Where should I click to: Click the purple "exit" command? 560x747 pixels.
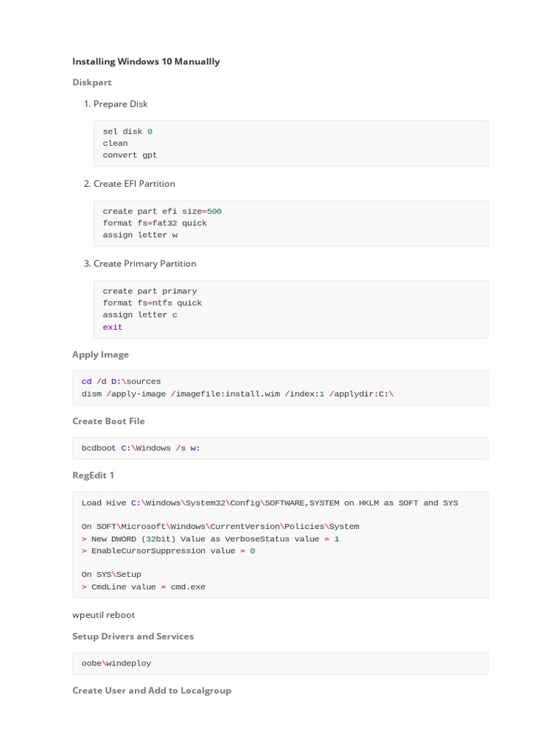pos(113,327)
